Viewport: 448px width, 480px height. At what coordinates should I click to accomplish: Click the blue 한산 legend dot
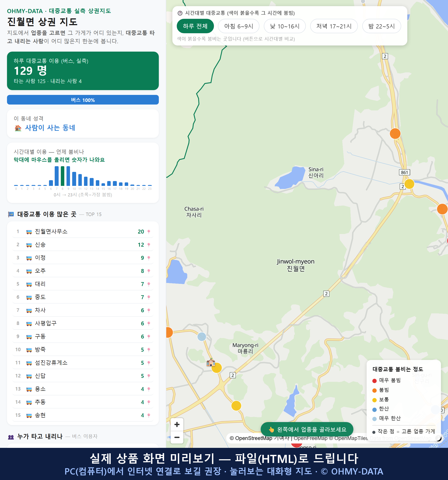(374, 410)
